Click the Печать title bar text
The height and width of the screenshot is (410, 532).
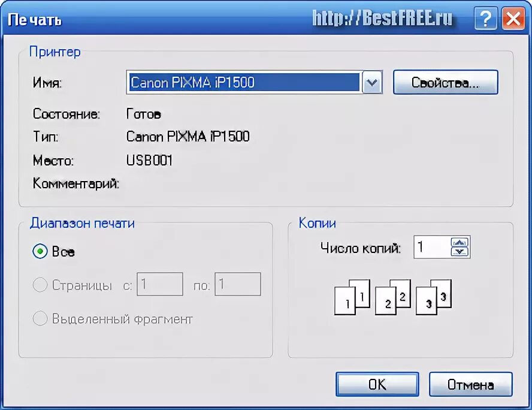click(x=35, y=20)
